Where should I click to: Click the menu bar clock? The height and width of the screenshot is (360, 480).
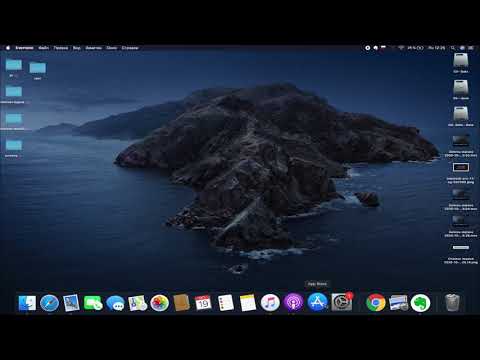tap(436, 48)
